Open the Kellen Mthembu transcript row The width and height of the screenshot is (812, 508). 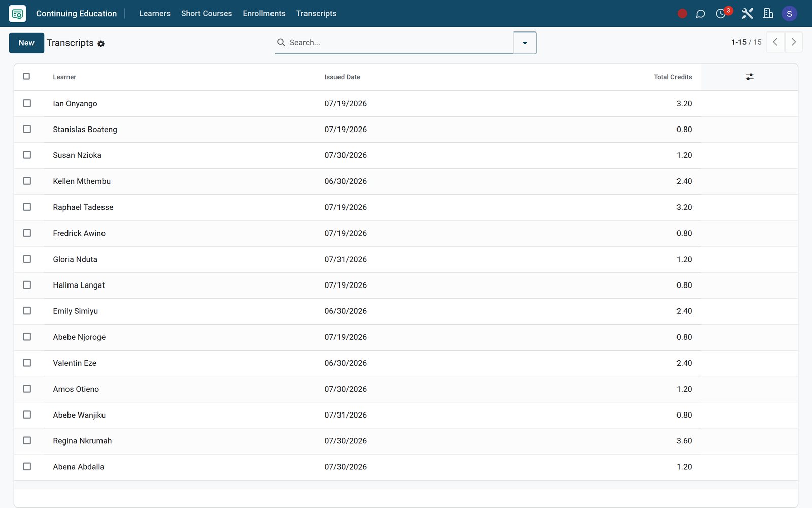(406, 181)
